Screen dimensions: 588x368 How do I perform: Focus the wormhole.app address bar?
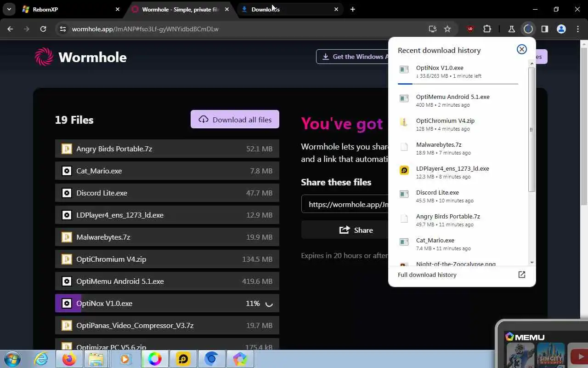tap(248, 29)
